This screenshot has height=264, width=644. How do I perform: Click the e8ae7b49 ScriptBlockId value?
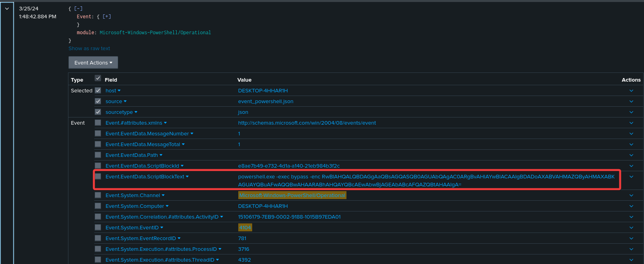pos(289,166)
